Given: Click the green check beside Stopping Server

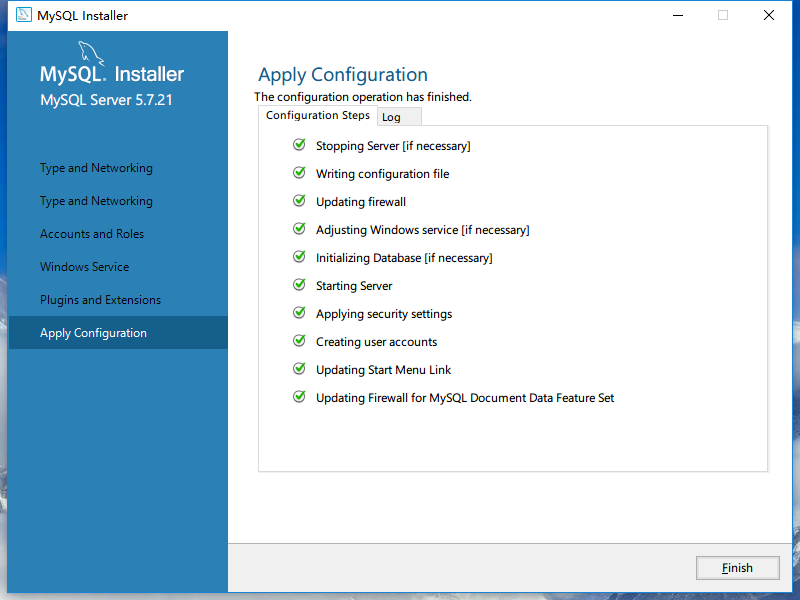Looking at the screenshot, I should coord(299,145).
